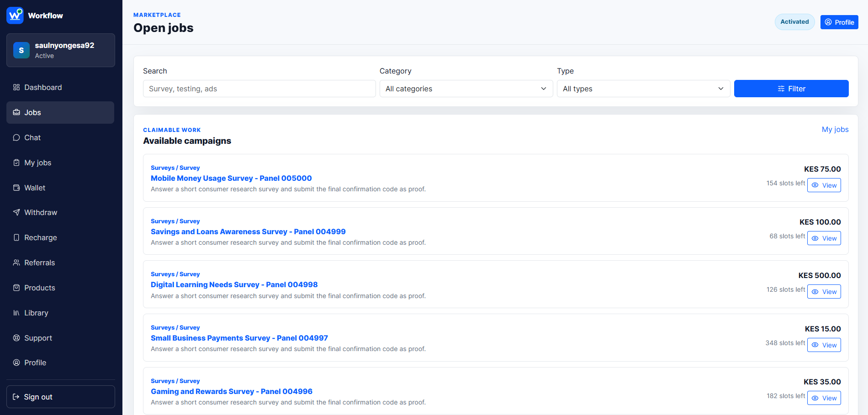This screenshot has width=868, height=415.
Task: Go to Wallet in the sidebar
Action: [60, 188]
